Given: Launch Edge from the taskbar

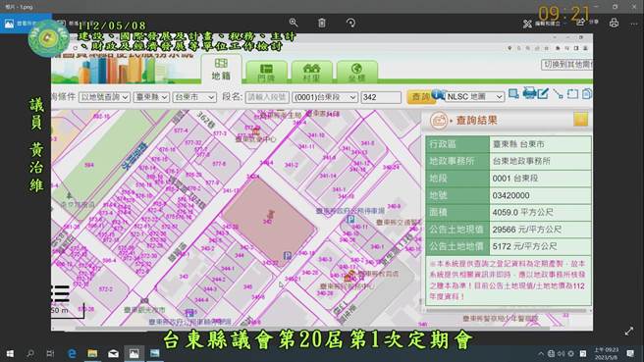Looking at the screenshot, I should 72,353.
